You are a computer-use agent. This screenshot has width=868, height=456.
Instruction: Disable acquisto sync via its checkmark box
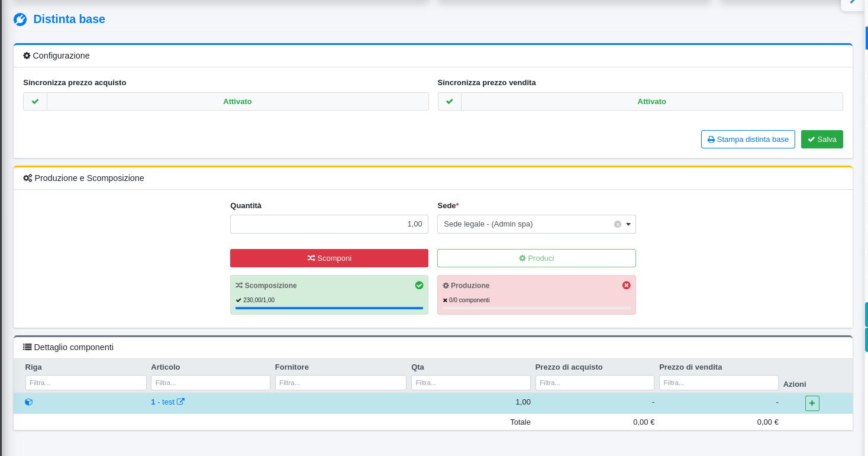pos(35,101)
